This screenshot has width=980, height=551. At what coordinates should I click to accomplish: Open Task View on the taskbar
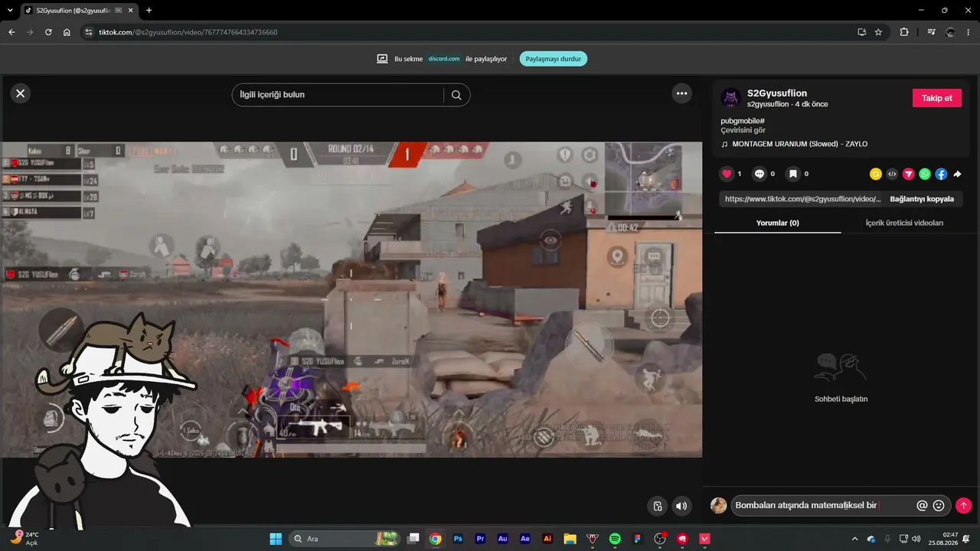pos(413,539)
